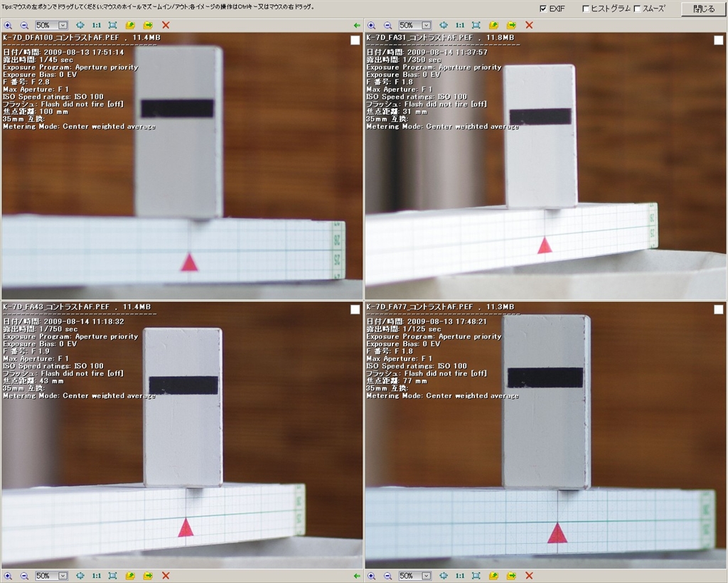Set 1:1 zoom above K-7D_DFA100 image

click(x=96, y=26)
